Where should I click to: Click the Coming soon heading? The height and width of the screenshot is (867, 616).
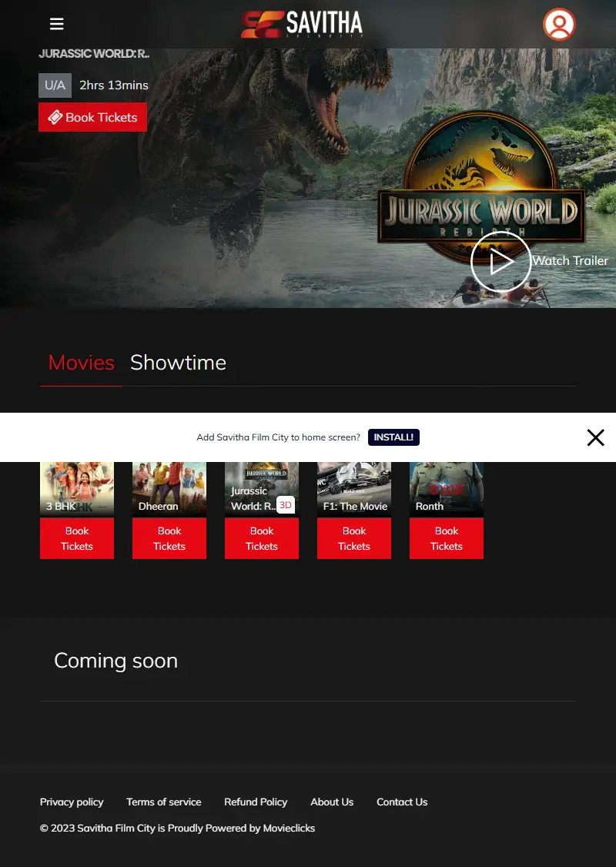point(116,661)
